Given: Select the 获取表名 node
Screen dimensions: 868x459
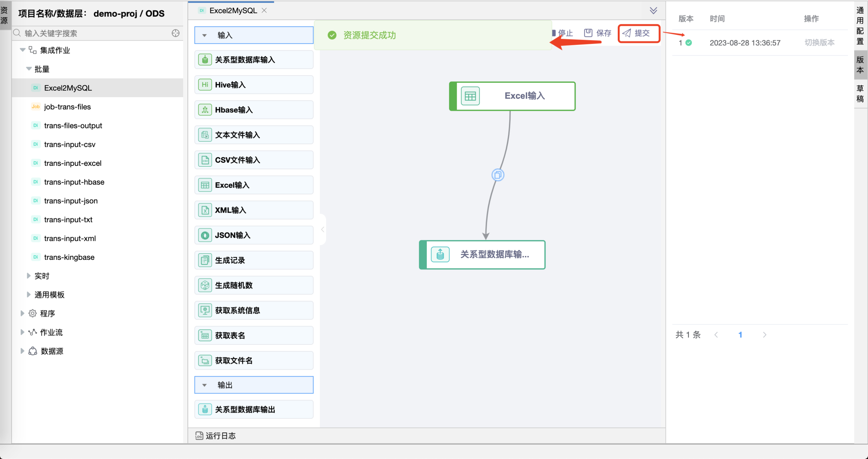Looking at the screenshot, I should 253,335.
